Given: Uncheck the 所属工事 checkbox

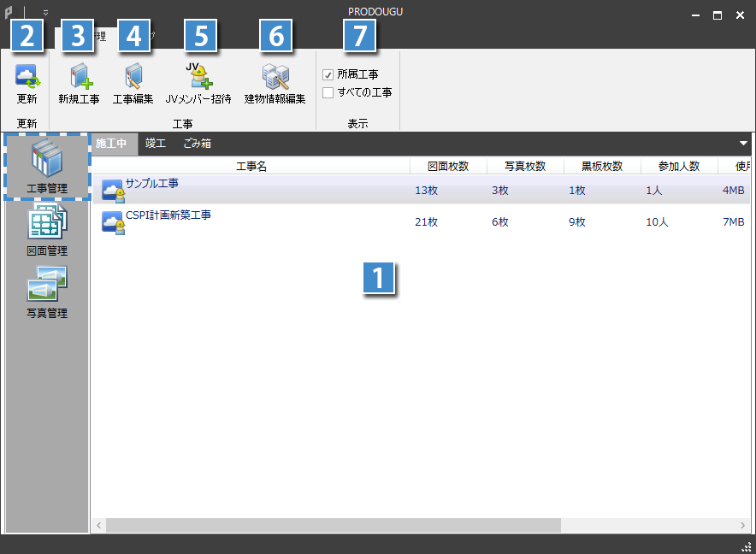Looking at the screenshot, I should [328, 74].
